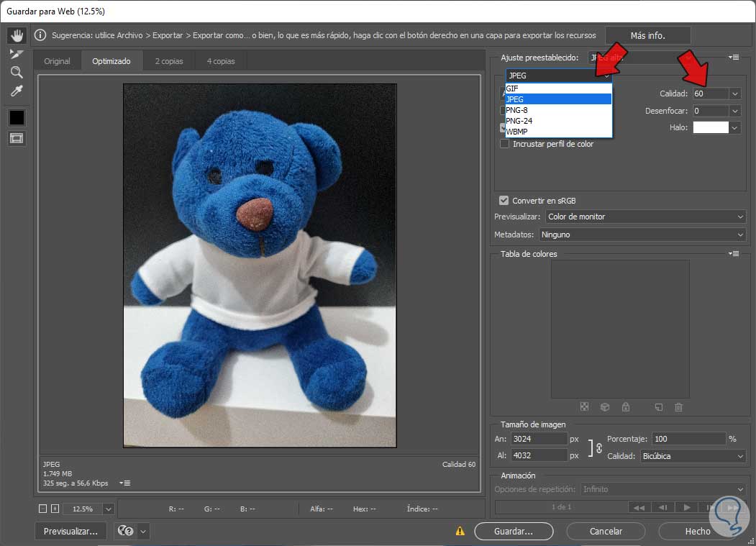Click the Más info. button
756x546 pixels.
click(x=647, y=36)
